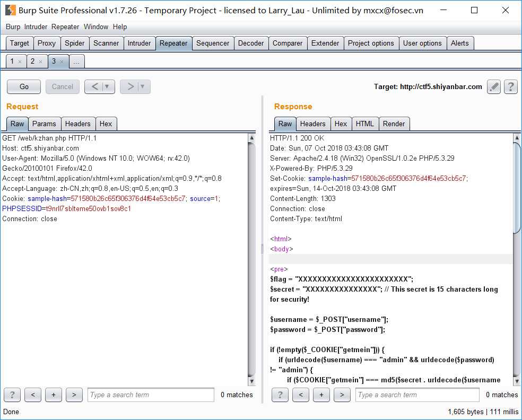Go to next match in request search

coord(74,395)
